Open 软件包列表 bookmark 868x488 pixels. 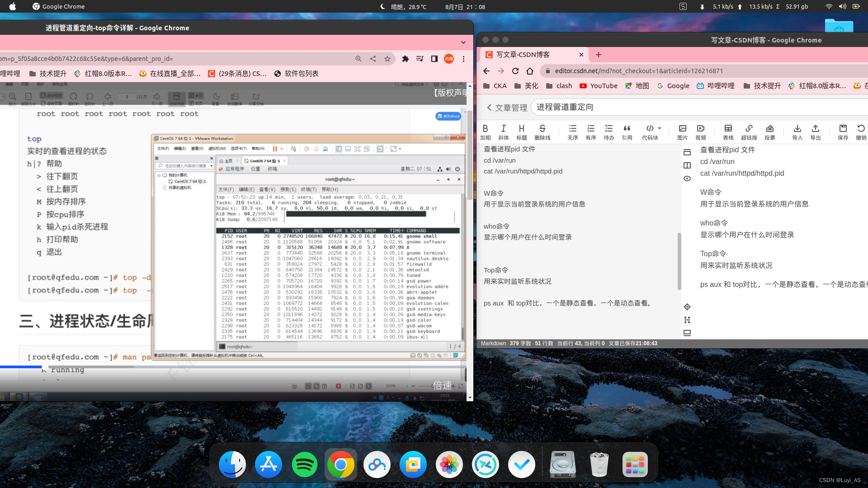[297, 74]
